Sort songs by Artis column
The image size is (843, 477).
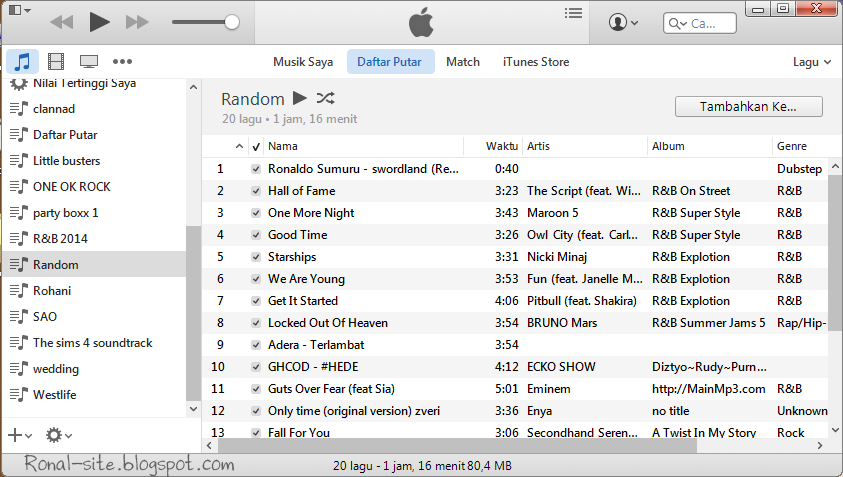(585, 146)
